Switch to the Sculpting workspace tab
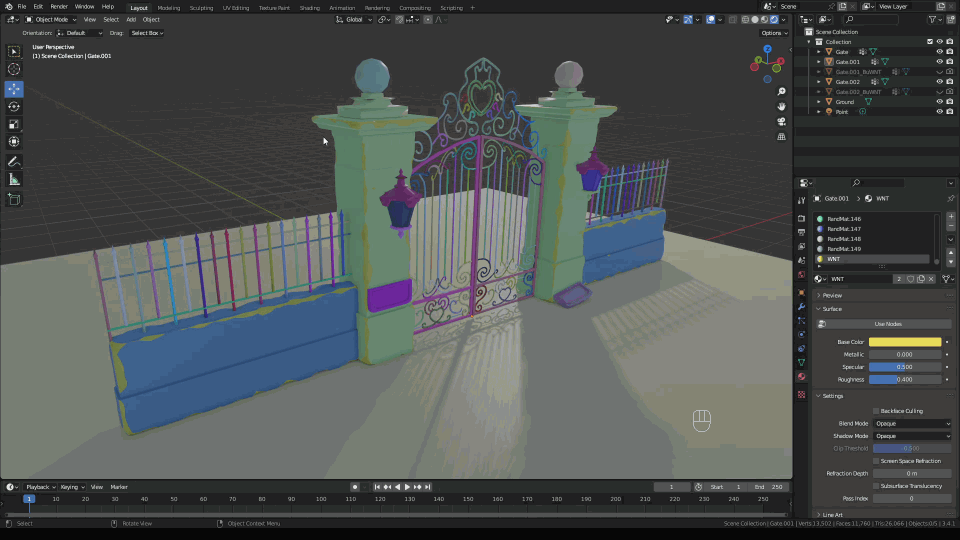 (201, 7)
